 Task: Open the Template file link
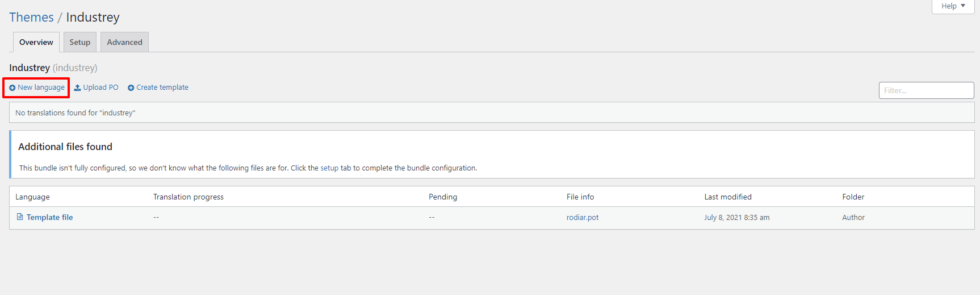tap(49, 218)
